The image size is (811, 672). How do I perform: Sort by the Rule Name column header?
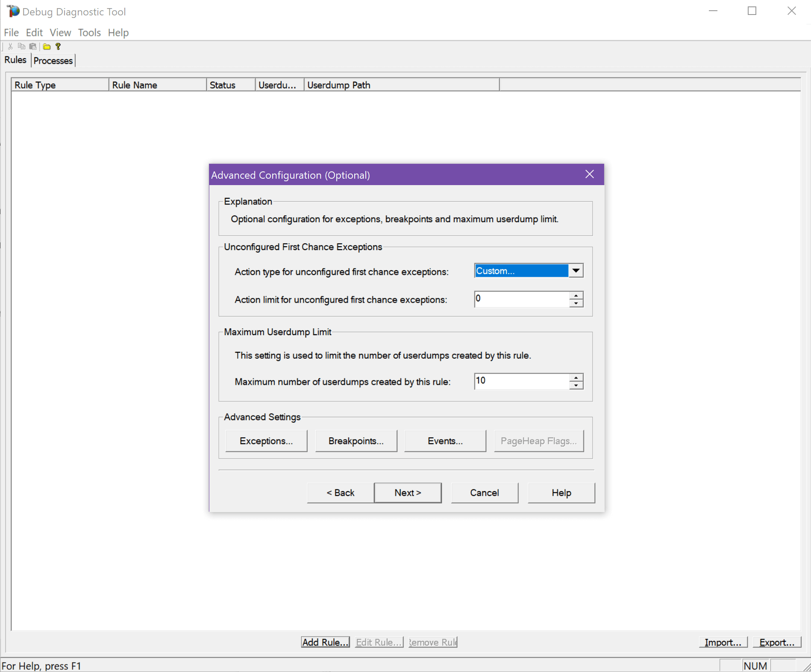[x=158, y=85]
